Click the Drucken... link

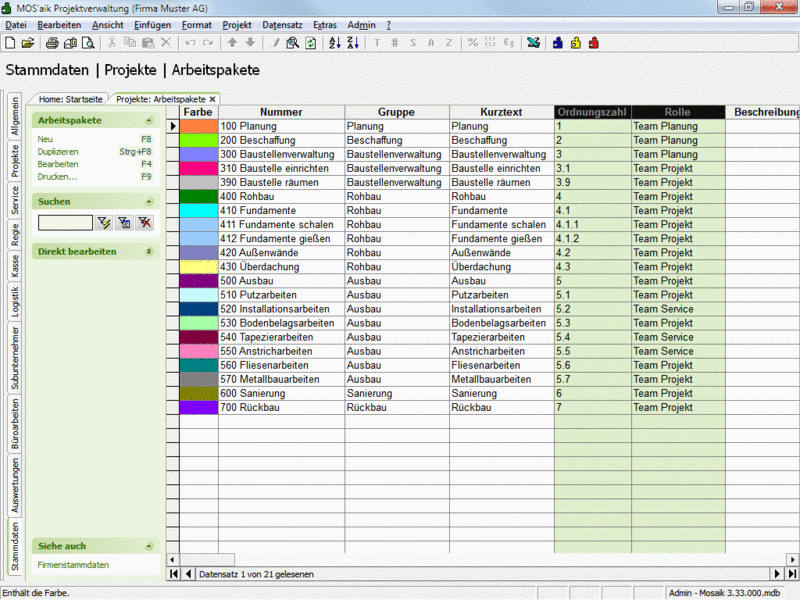[57, 177]
